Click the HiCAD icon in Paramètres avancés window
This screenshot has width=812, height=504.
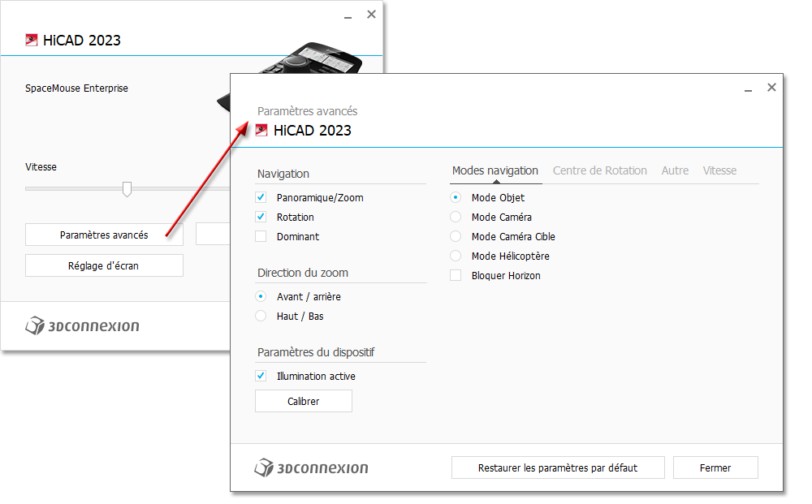coord(261,131)
